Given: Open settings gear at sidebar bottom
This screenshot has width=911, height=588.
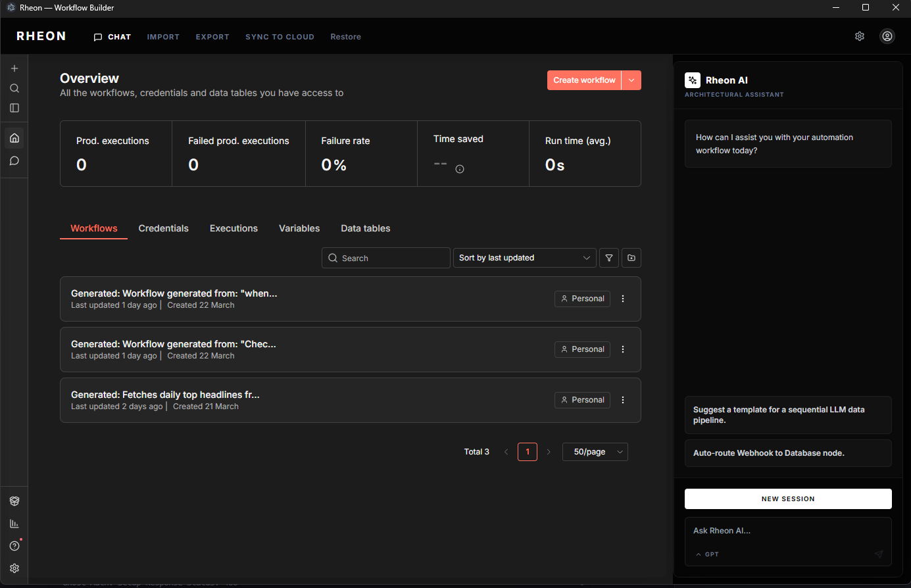Looking at the screenshot, I should pos(14,568).
